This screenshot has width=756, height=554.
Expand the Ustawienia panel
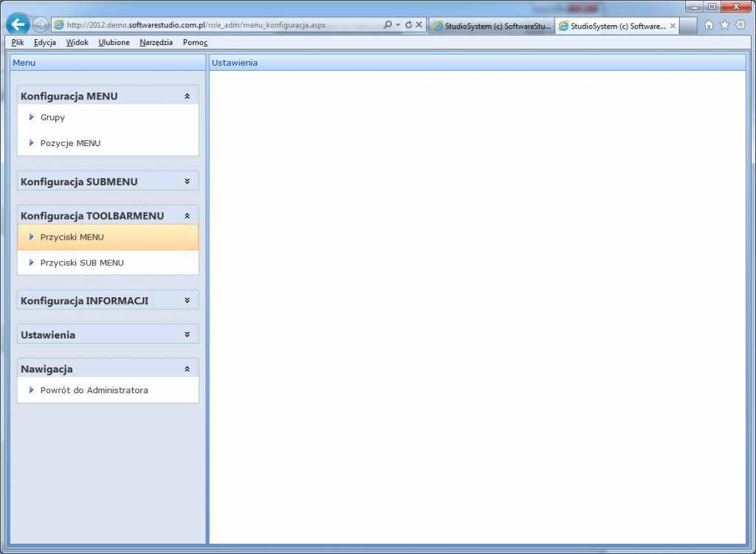(x=187, y=334)
